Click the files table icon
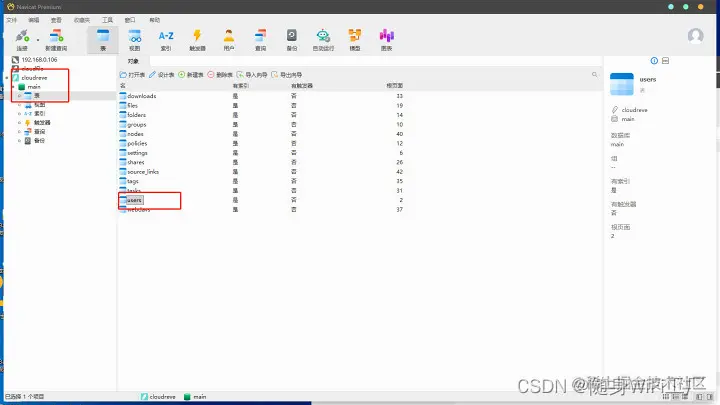The width and height of the screenshot is (720, 405). point(123,106)
